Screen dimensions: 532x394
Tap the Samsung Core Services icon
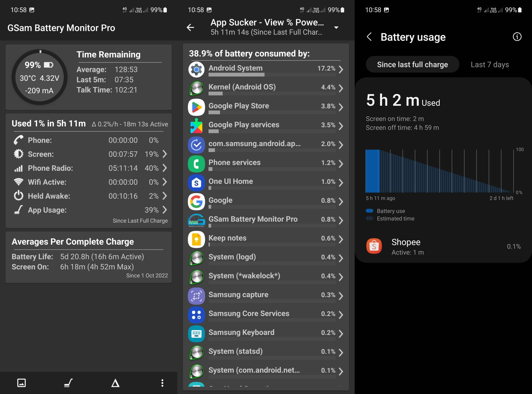tap(196, 315)
